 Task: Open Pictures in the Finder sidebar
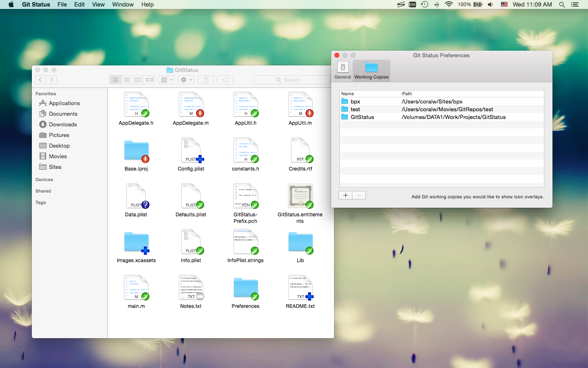[54, 135]
